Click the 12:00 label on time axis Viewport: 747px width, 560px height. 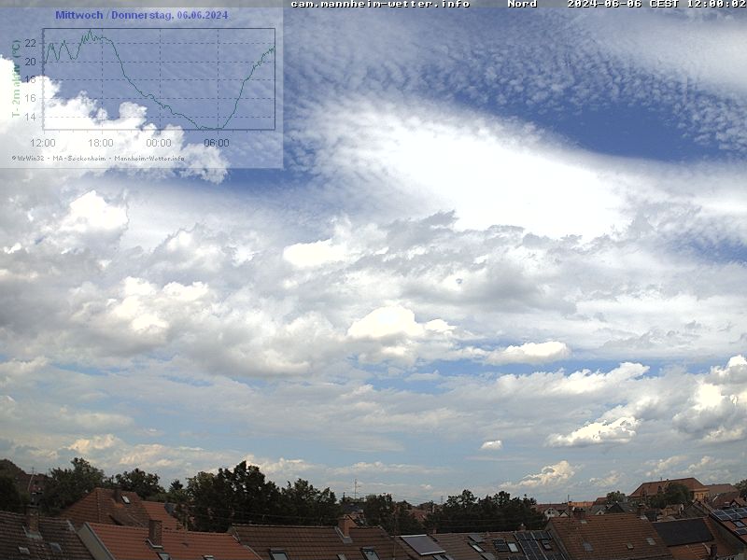pyautogui.click(x=43, y=143)
